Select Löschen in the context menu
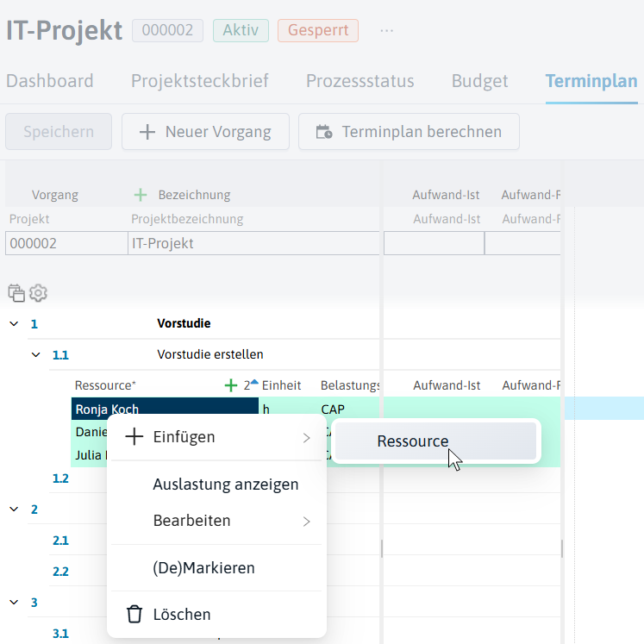The image size is (644, 644). (x=216, y=615)
